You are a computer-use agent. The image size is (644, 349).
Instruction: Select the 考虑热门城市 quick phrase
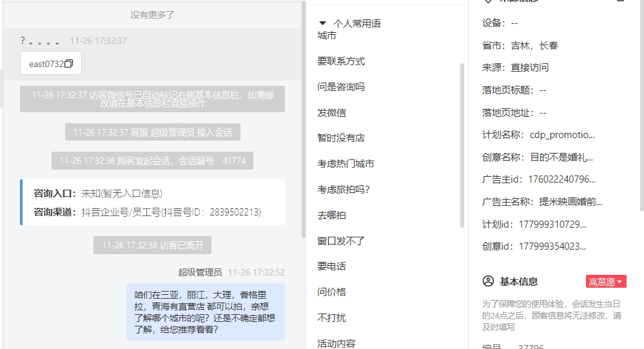click(x=346, y=164)
